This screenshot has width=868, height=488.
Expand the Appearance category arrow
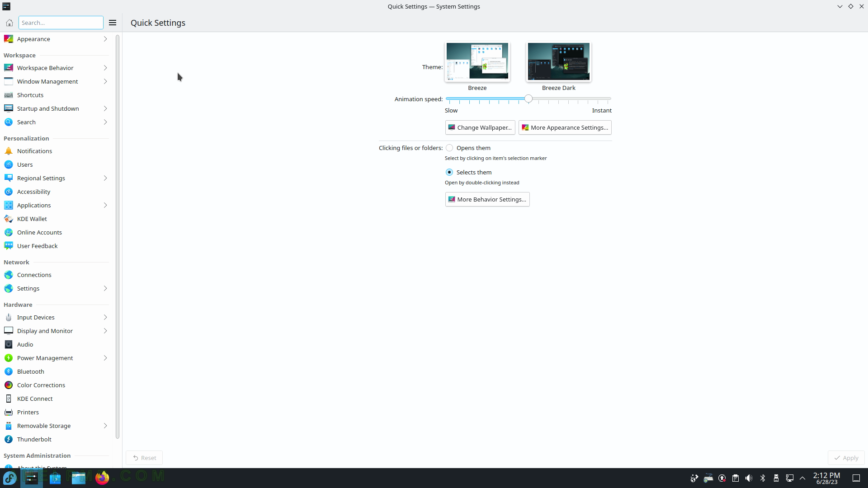[x=105, y=39]
